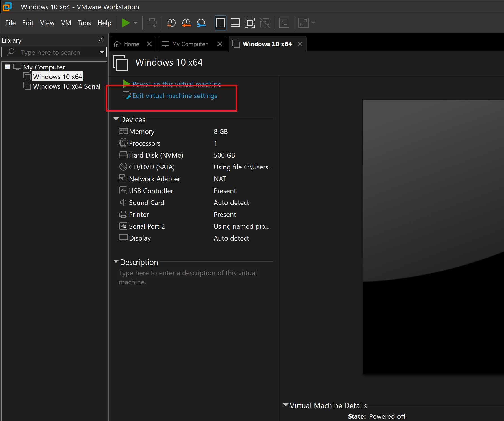Open the library search filter dropdown
This screenshot has width=504, height=421.
(x=102, y=52)
